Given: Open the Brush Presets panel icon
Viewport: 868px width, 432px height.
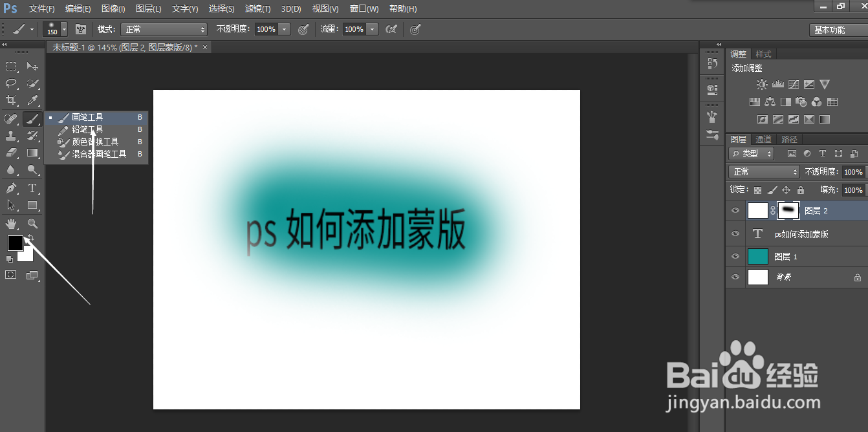Looking at the screenshot, I should [712, 135].
